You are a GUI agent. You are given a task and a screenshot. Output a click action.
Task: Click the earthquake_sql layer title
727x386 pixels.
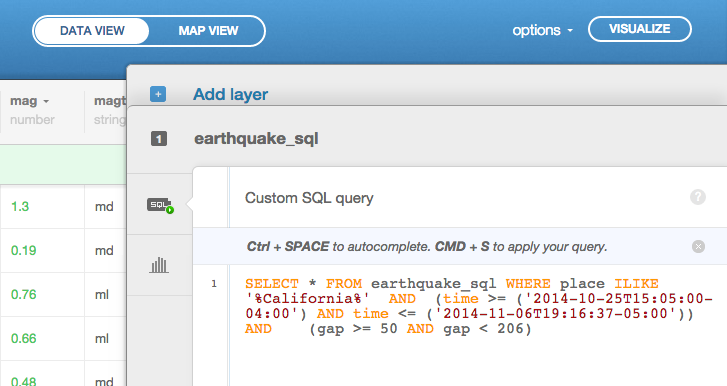(x=256, y=139)
